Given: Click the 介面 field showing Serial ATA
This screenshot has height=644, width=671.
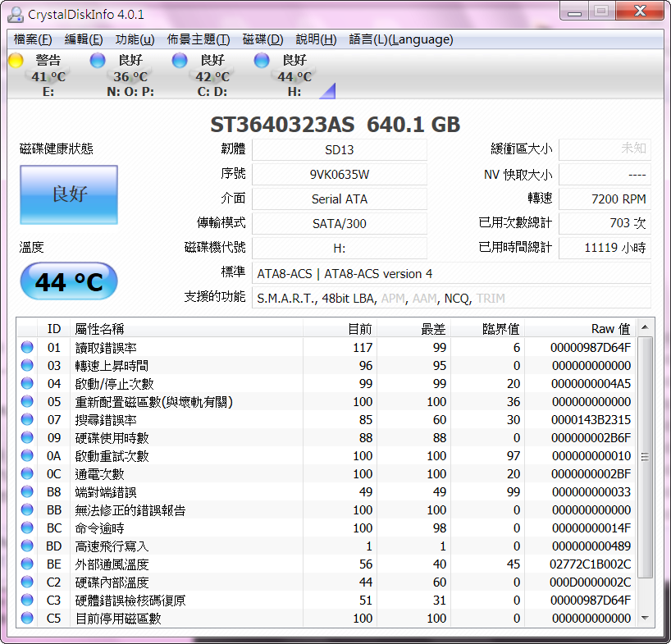Looking at the screenshot, I should click(340, 199).
